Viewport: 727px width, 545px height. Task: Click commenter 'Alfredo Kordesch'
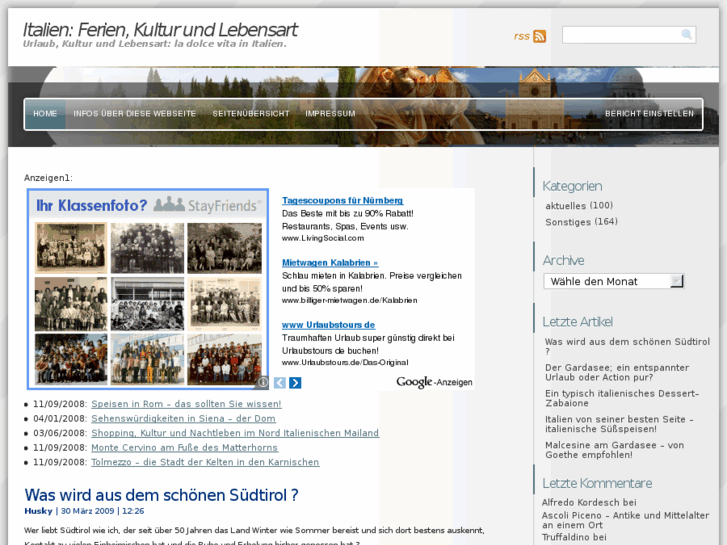tap(581, 503)
